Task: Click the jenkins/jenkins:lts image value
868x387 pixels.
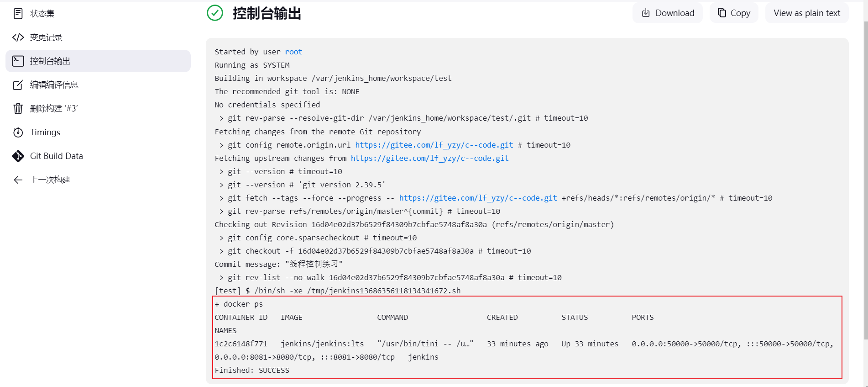Action: coord(322,344)
